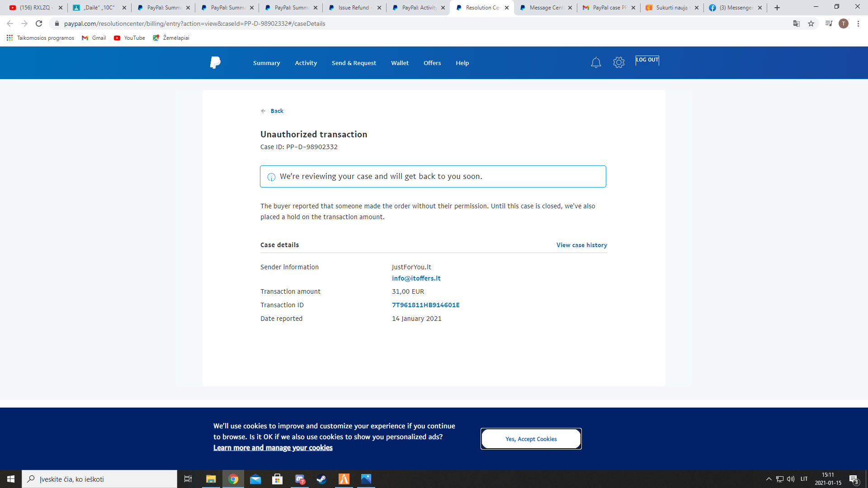
Task: Open the Chrome three-dot menu
Action: 858,23
